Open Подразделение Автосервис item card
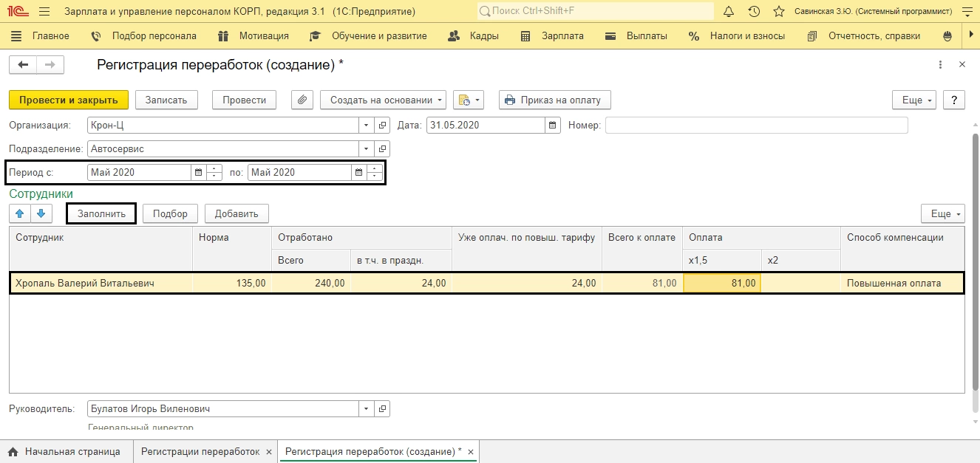Image resolution: width=980 pixels, height=463 pixels. click(382, 149)
